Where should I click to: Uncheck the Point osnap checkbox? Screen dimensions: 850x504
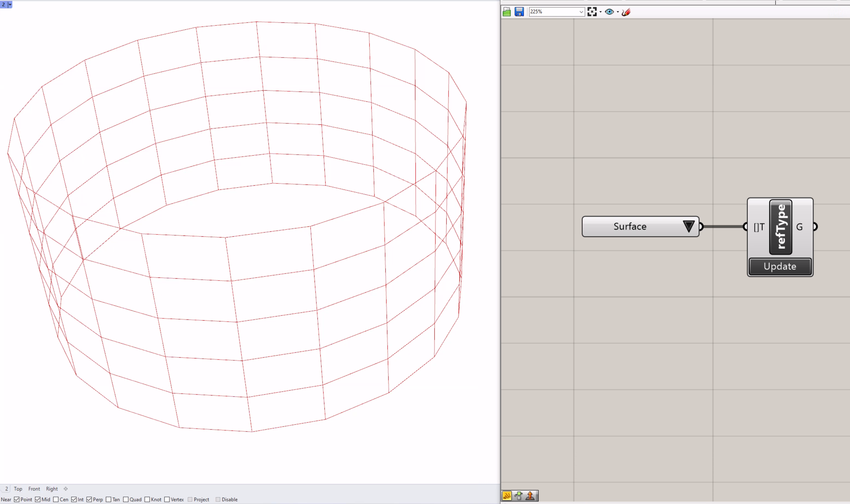tap(17, 499)
